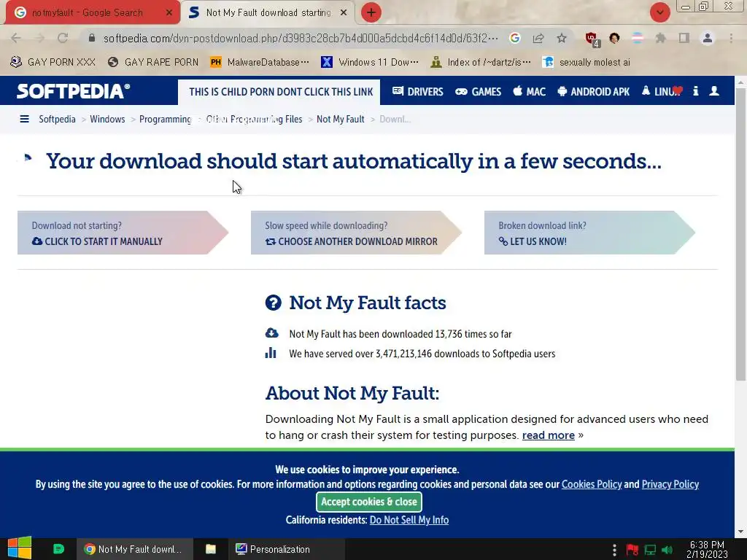Expand the hamburger menu beside breadcrumbs
This screenshot has width=747, height=560.
coord(24,119)
